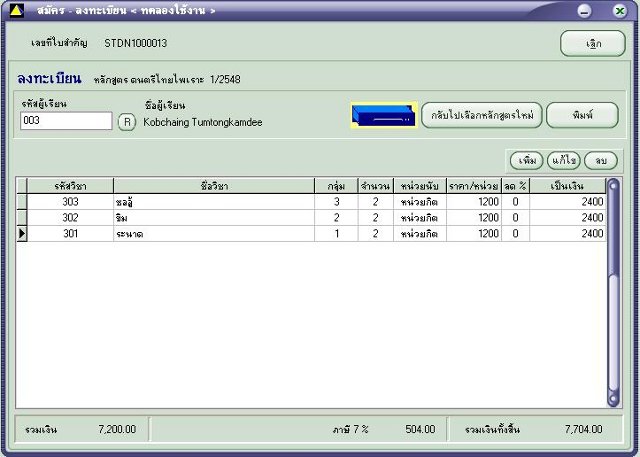Image resolution: width=640 pixels, height=457 pixels.
Task: Select the row header of course 303
Action: [22, 202]
